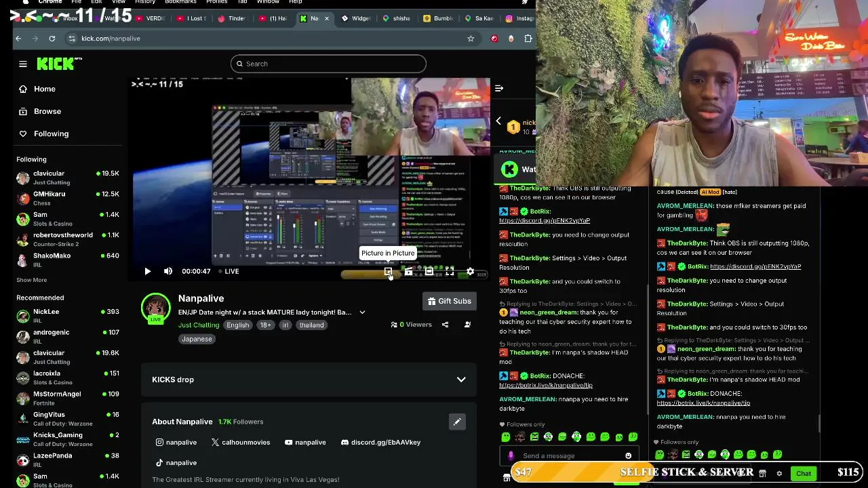Switch to the Bumble tab

tap(438, 18)
